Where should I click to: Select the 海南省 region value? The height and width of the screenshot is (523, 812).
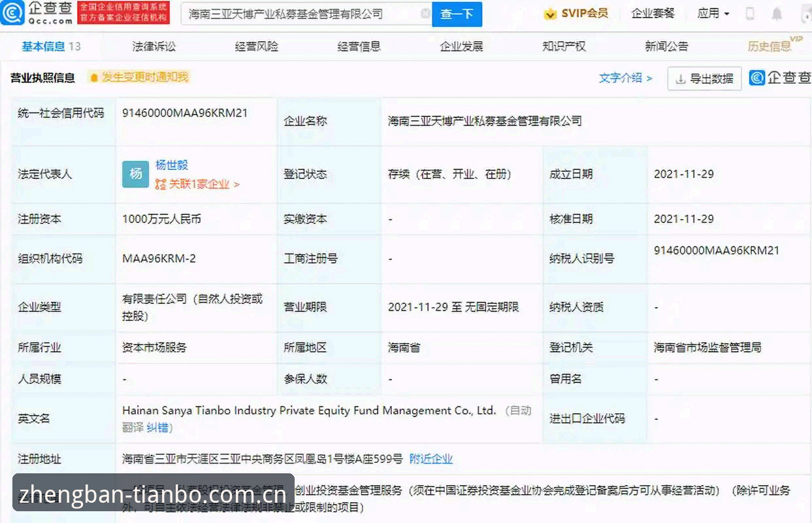click(404, 348)
